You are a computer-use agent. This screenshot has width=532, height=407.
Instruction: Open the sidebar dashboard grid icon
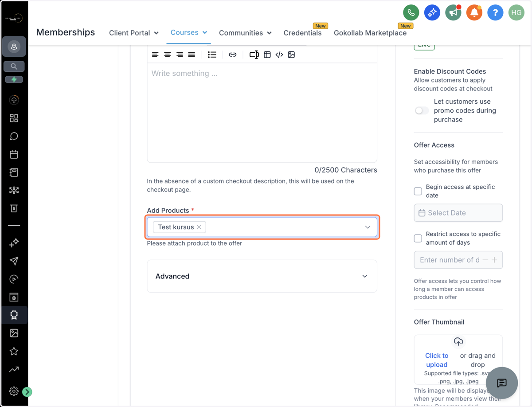click(14, 118)
